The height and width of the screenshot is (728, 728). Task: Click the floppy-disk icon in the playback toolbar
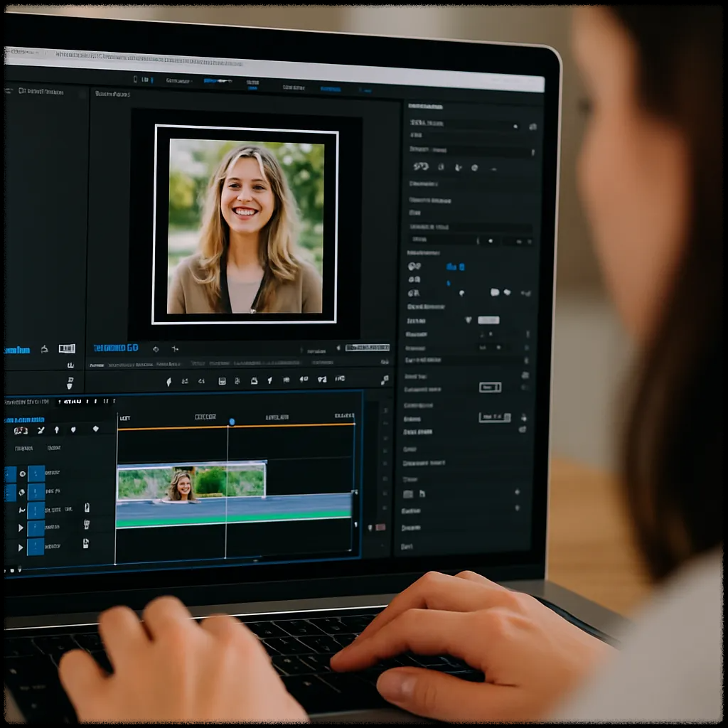222,381
